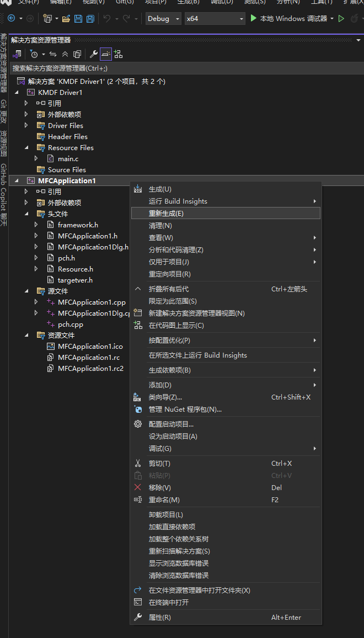The width and height of the screenshot is (364, 638).
Task: Open the Debug configuration dropdown
Action: [163, 19]
